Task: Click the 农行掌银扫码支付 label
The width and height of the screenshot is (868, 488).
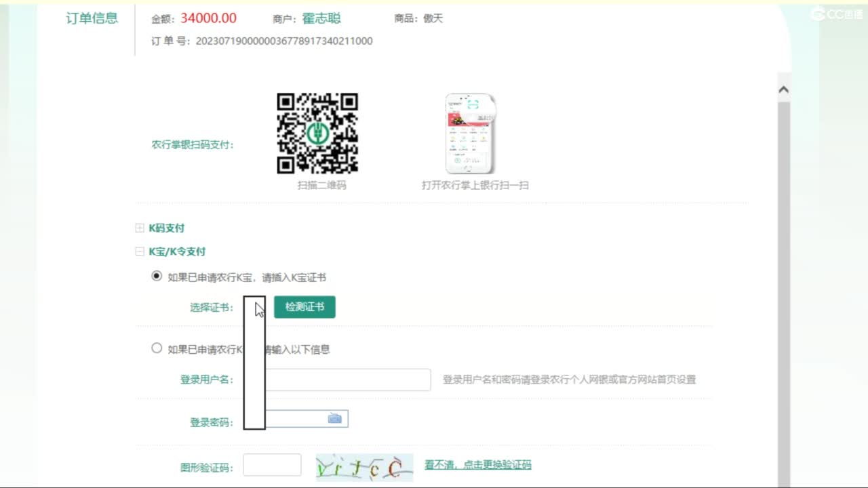Action: pos(193,145)
